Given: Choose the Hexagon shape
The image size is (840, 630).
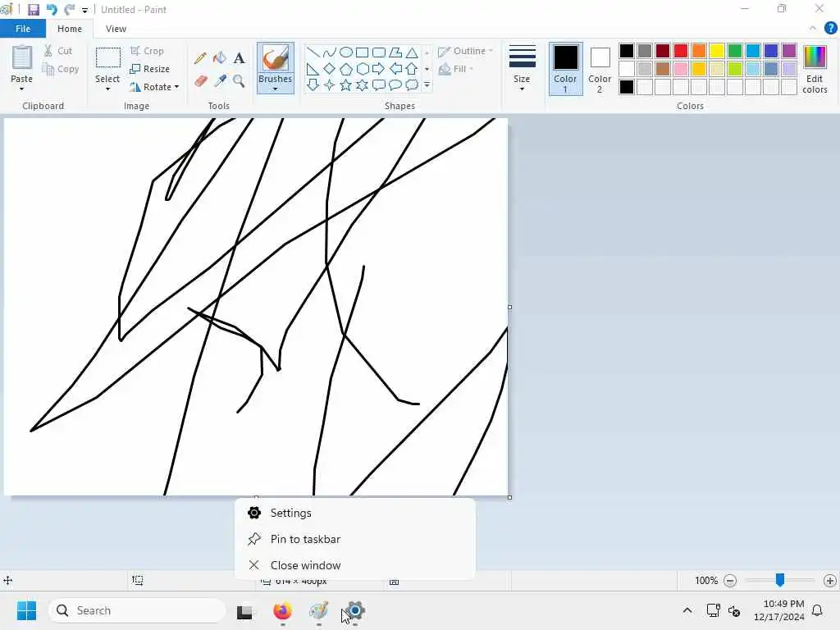Looking at the screenshot, I should pyautogui.click(x=362, y=69).
